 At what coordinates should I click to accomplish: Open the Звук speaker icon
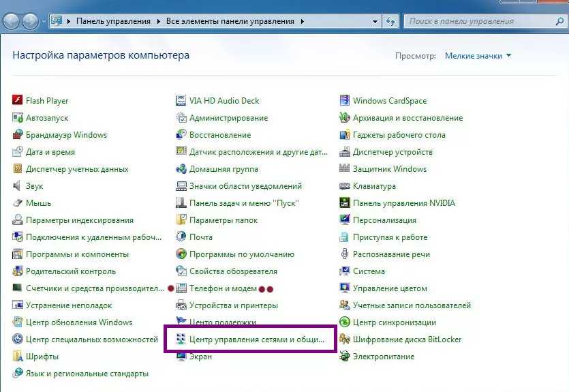[18, 186]
